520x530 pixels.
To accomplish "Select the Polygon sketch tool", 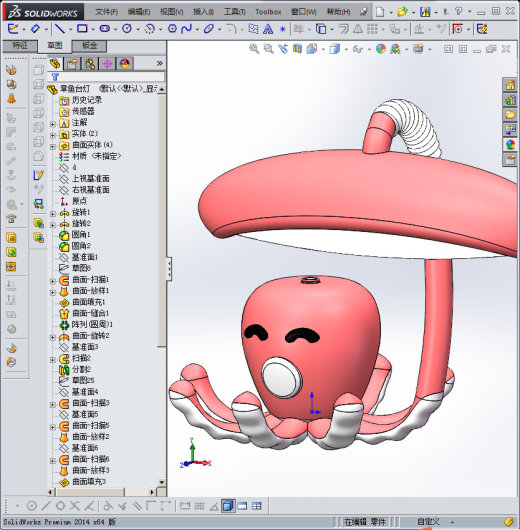I will [x=172, y=29].
